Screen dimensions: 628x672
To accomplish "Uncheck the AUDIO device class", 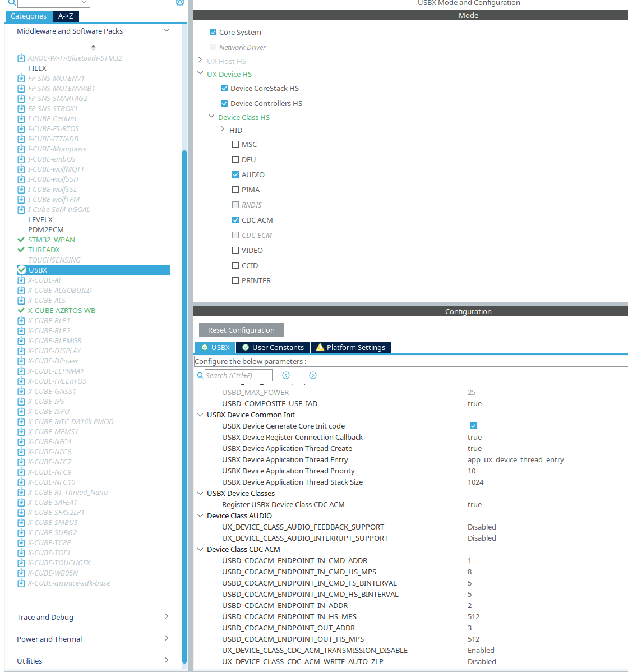I will (x=235, y=174).
